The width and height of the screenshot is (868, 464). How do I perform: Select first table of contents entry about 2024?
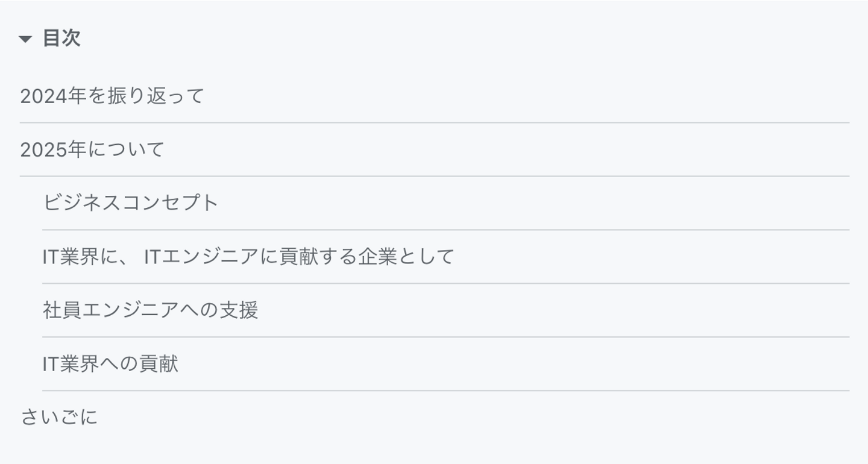click(112, 96)
